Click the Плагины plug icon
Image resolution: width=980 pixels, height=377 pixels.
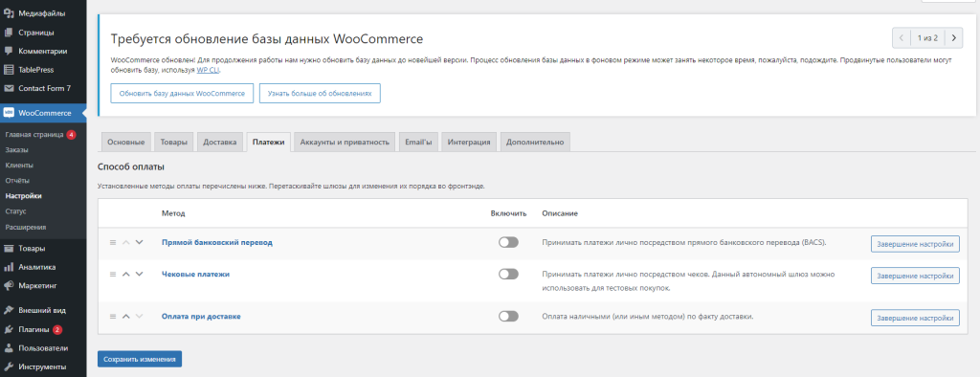(9, 329)
